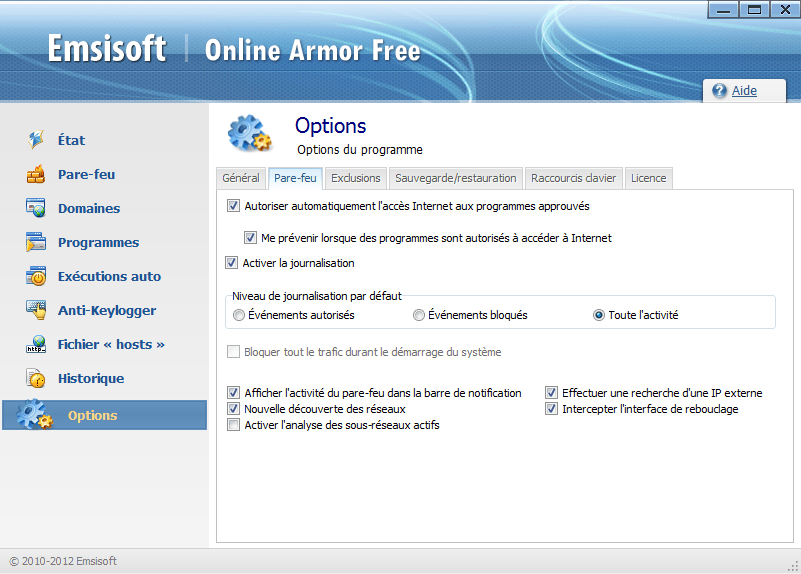Click the Exécutions auto power icon
The width and height of the screenshot is (801, 574).
pyautogui.click(x=36, y=276)
